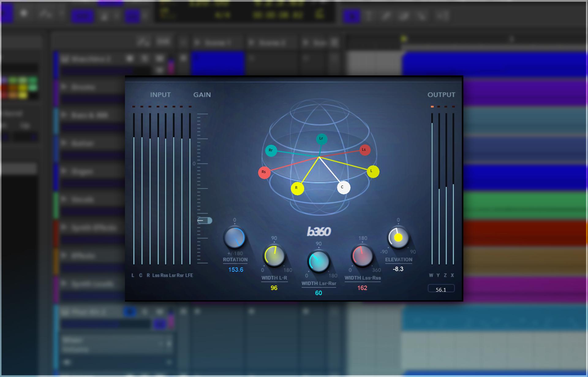The width and height of the screenshot is (588, 377).
Task: Click the blue Rotation knob
Action: 235,238
